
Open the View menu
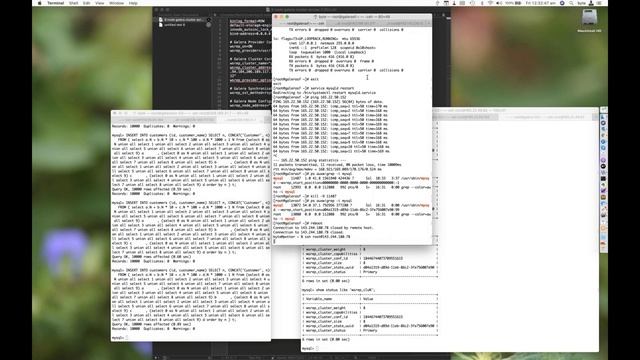pyautogui.click(x=100, y=3)
